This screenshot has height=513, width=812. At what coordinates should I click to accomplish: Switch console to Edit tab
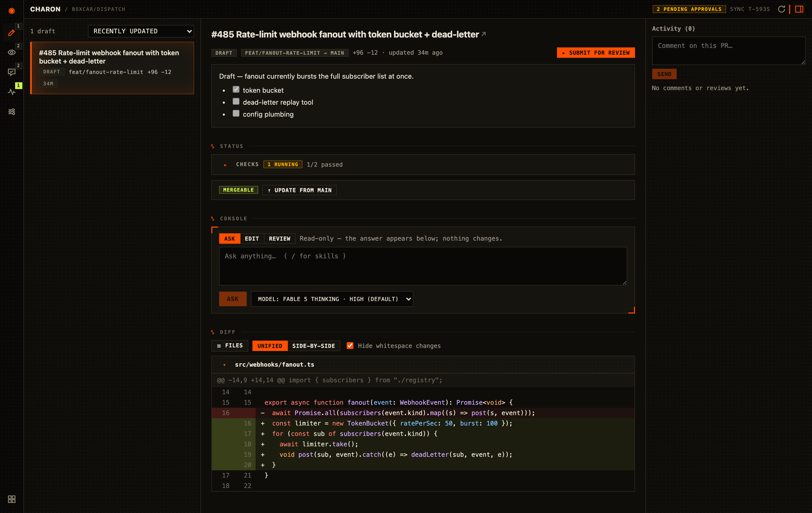[252, 239]
